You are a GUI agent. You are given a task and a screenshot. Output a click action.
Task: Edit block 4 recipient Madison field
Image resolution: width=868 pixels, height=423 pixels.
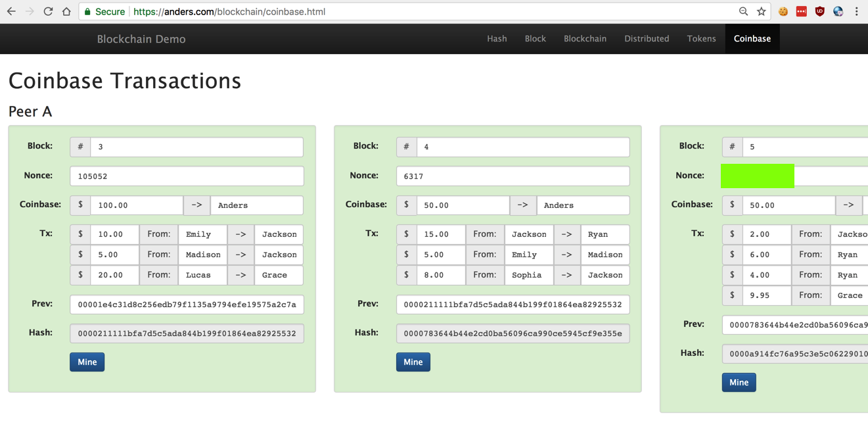[605, 255]
